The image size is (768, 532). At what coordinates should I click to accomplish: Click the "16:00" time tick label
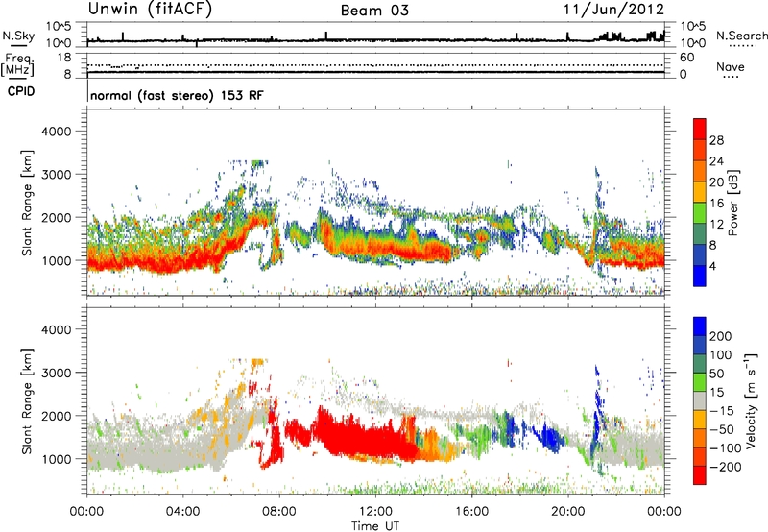click(x=471, y=512)
